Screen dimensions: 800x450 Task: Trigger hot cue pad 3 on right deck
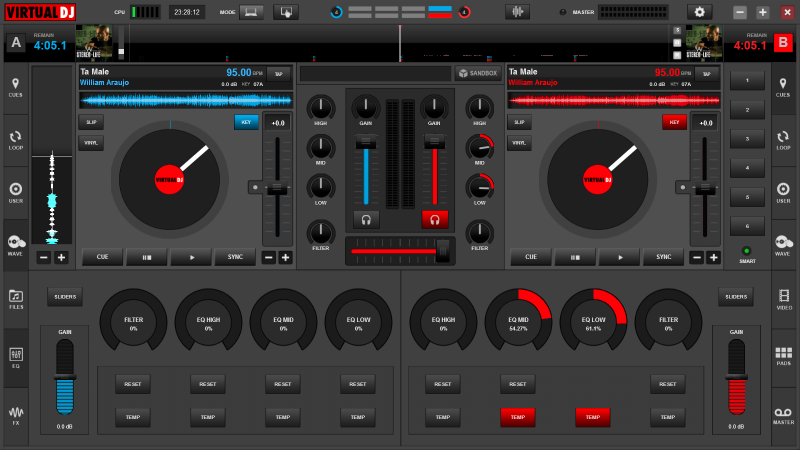(x=745, y=138)
